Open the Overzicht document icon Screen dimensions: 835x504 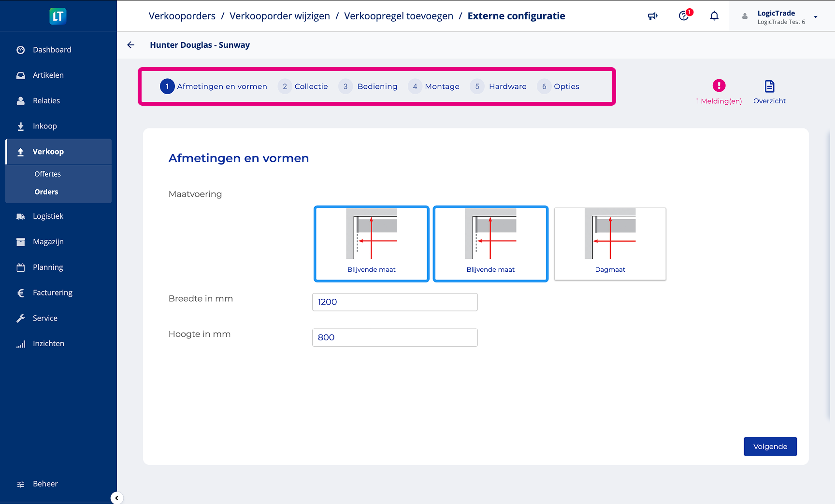click(x=769, y=91)
